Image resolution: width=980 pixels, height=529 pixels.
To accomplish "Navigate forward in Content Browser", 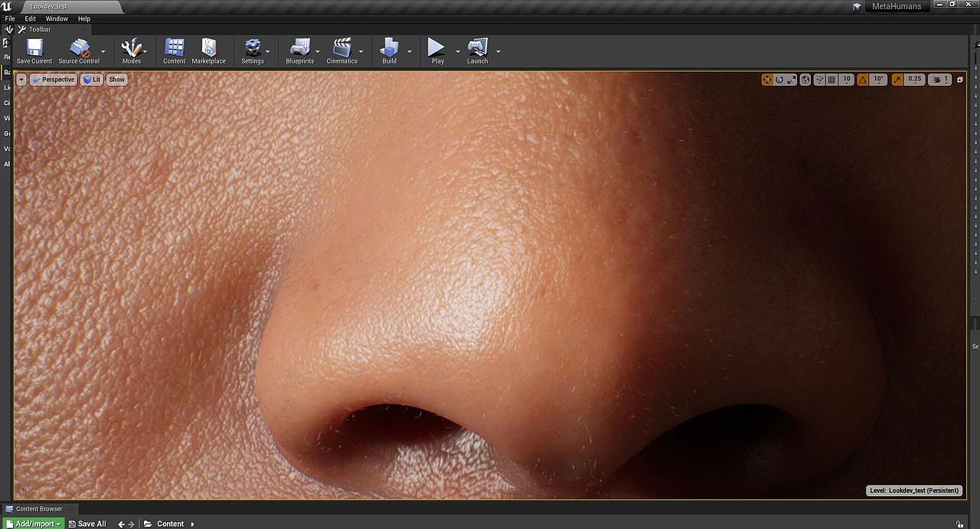I will [132, 524].
